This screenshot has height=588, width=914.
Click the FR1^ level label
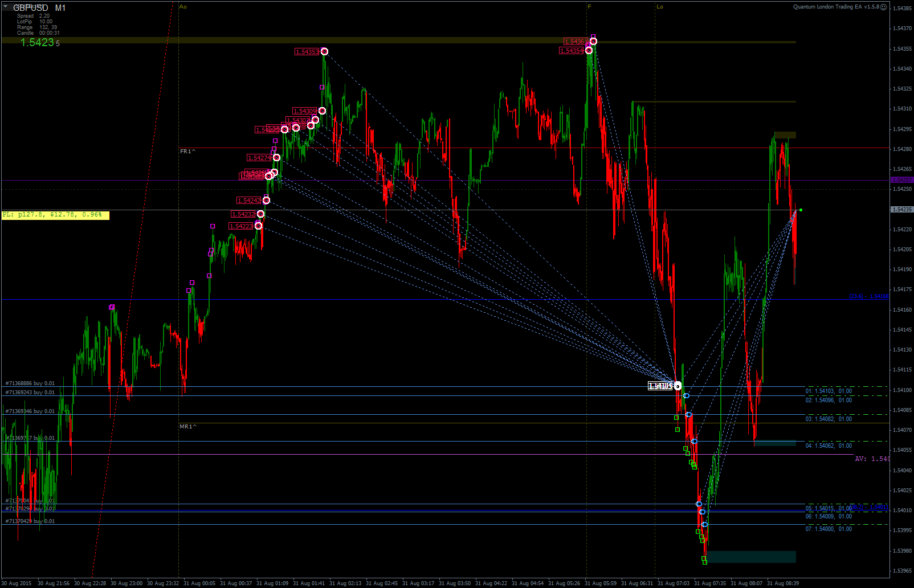(x=187, y=151)
